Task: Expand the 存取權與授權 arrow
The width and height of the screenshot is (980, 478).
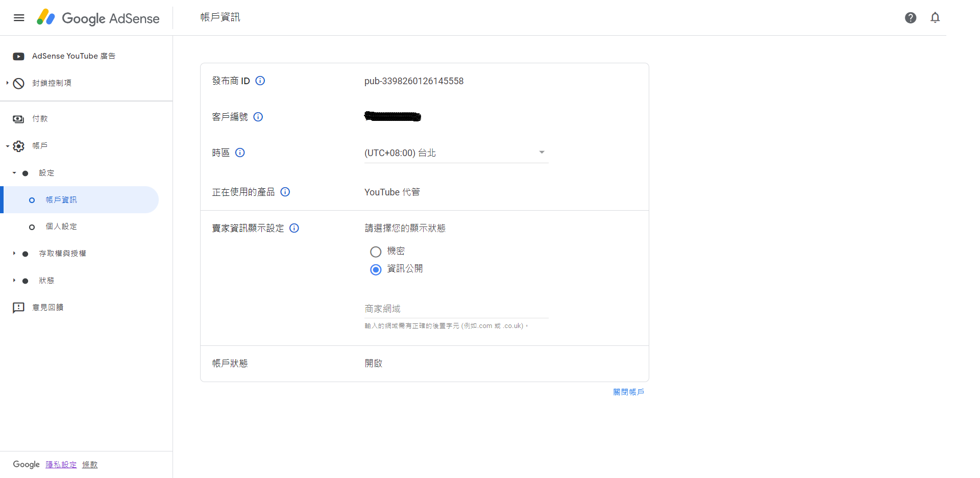Action: (x=14, y=254)
